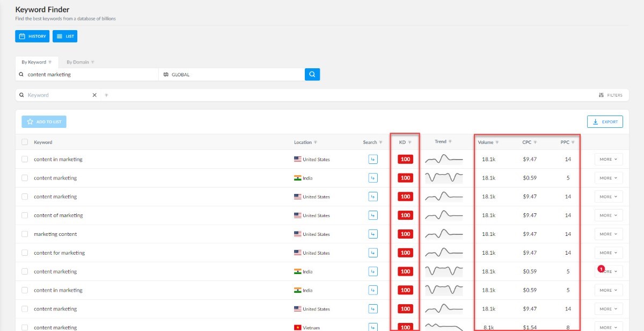Click the PPC column filter icon
The width and height of the screenshot is (644, 331).
pos(573,142)
